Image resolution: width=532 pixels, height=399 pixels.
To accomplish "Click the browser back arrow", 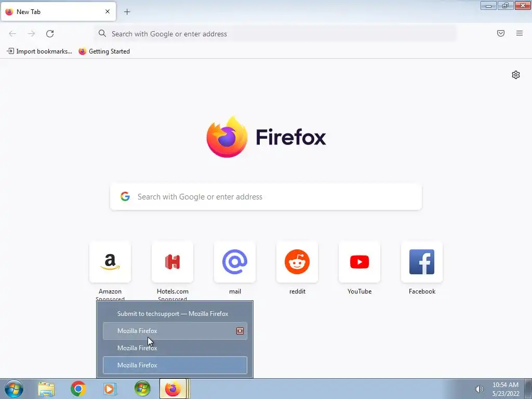I will 12,34.
